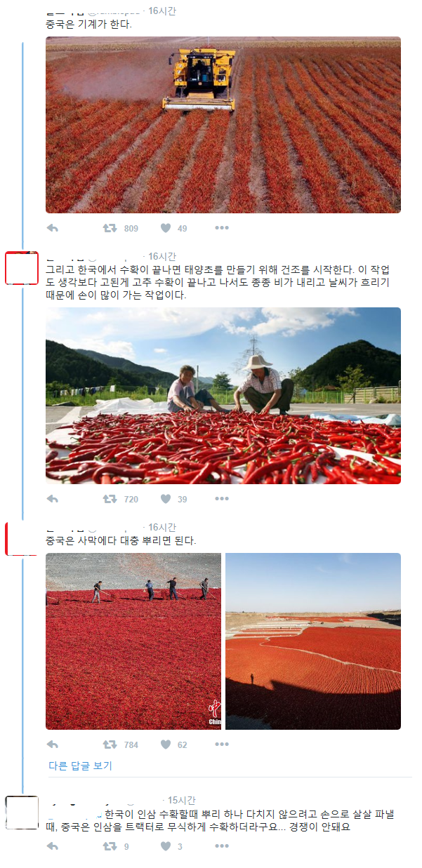Open the 15시간 timestamp on the last comment
This screenshot has width=422, height=868.
pos(182,800)
